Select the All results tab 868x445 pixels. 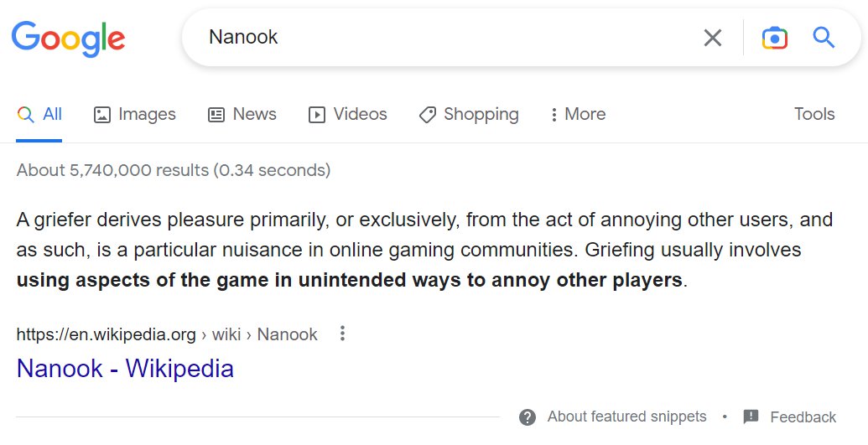(x=39, y=114)
